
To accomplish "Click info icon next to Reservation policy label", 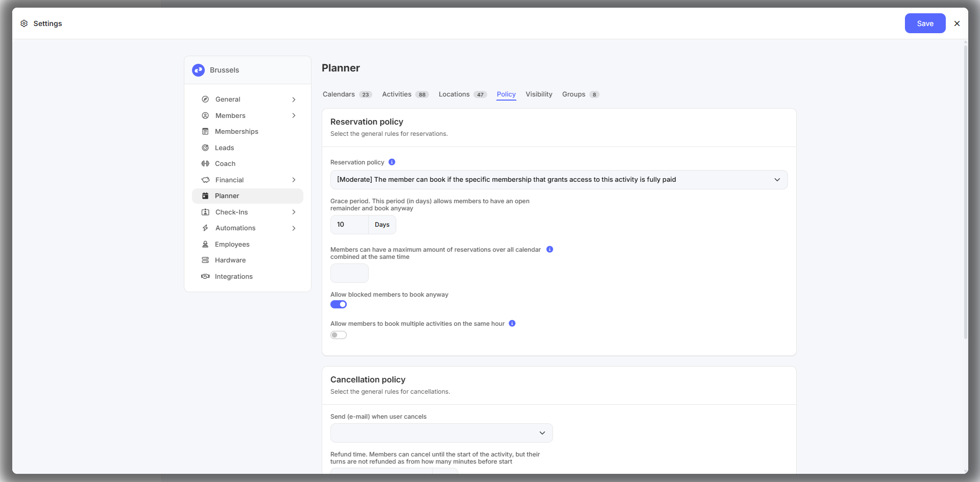I will click(x=392, y=162).
